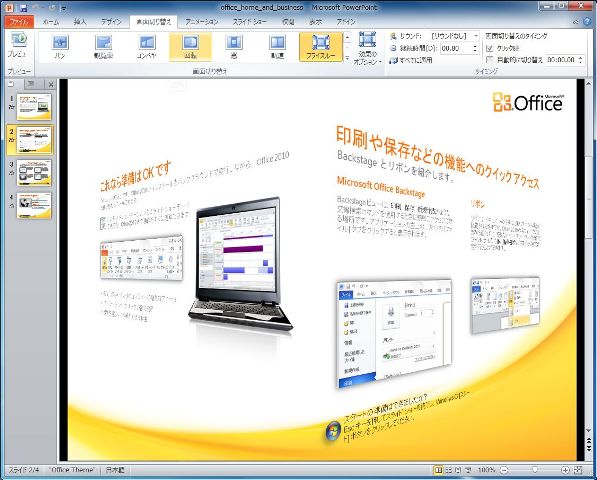597x480 pixels.
Task: Select the Pan transition effect
Action: (60, 46)
